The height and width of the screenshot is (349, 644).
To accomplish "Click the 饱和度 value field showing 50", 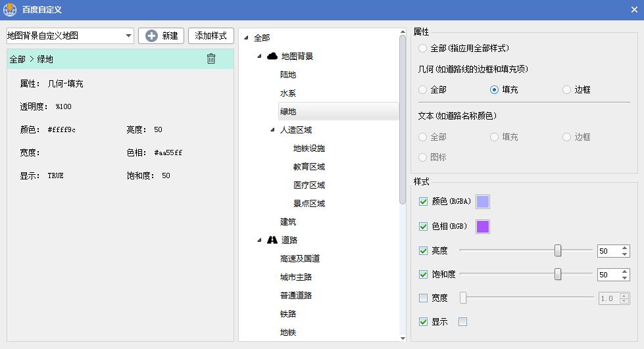I will (608, 275).
